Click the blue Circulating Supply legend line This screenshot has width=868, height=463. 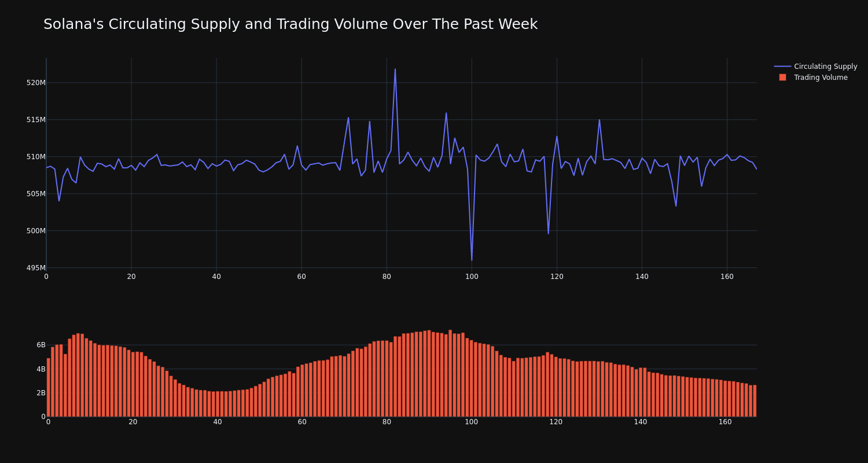pyautogui.click(x=782, y=67)
